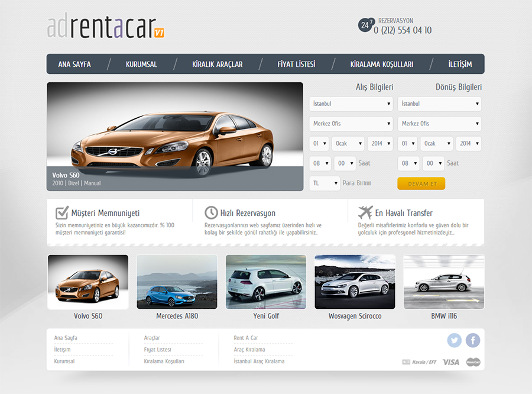Expand the return city İstanbul dropdown
The width and height of the screenshot is (532, 394).
click(439, 104)
